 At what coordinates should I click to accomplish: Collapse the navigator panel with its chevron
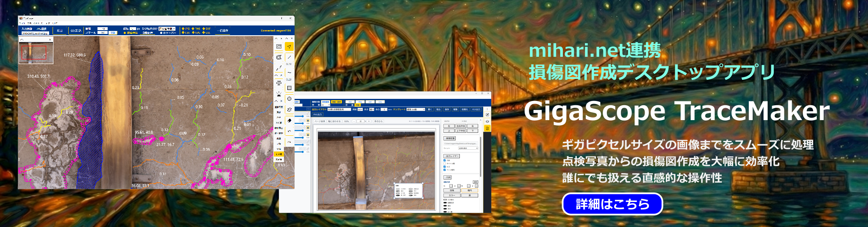tap(22, 39)
